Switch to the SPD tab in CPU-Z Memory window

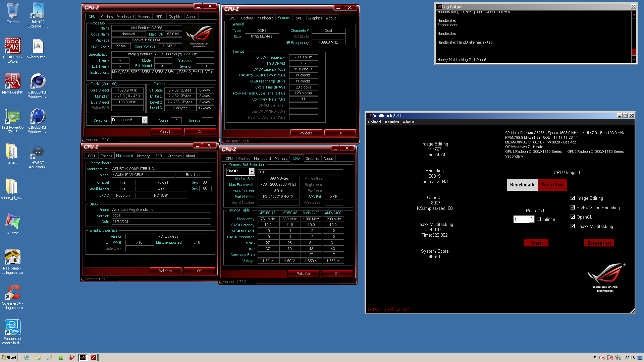[299, 18]
